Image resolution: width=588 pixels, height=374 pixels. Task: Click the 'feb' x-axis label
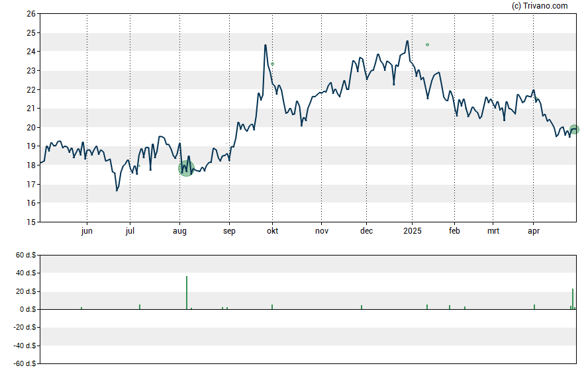tap(454, 231)
